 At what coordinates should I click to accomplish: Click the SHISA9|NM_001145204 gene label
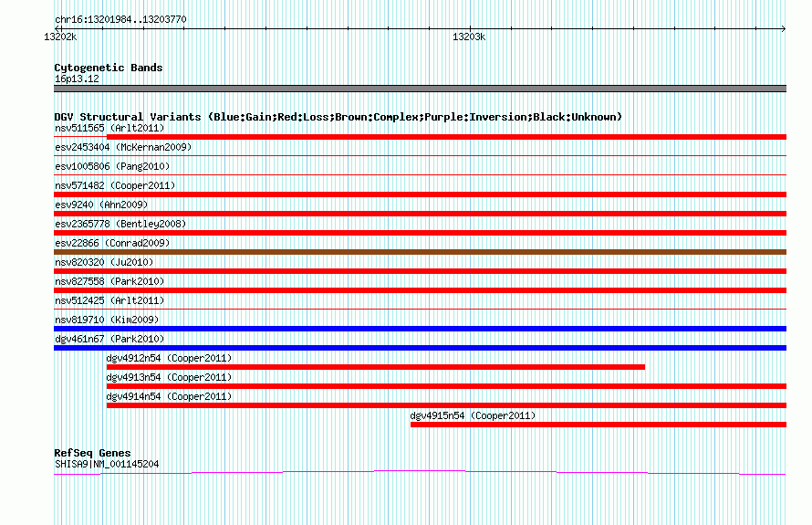tap(107, 465)
